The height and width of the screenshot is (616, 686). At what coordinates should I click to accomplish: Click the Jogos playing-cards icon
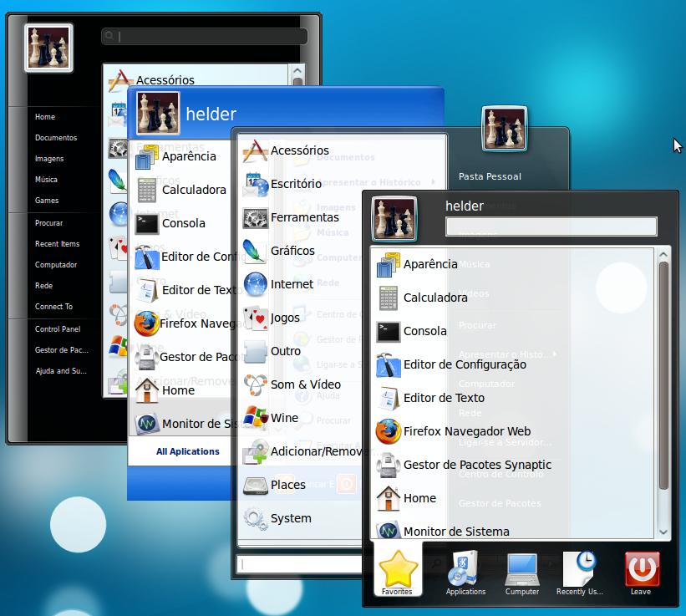(x=255, y=318)
